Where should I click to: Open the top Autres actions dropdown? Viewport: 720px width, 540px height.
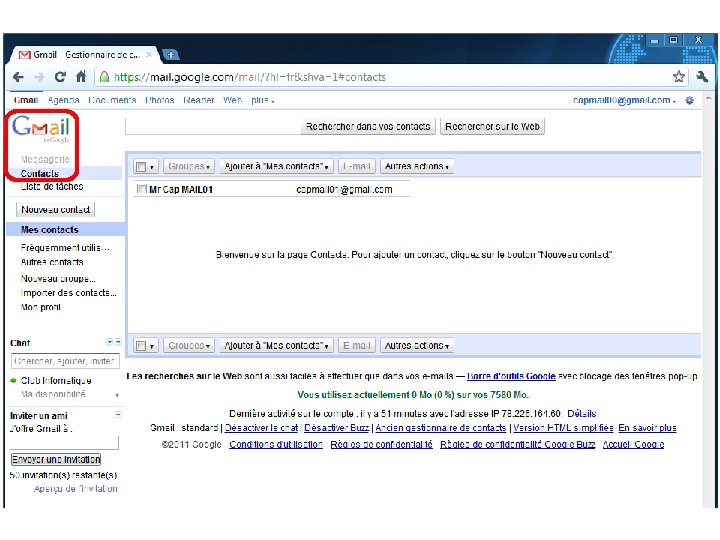point(416,166)
